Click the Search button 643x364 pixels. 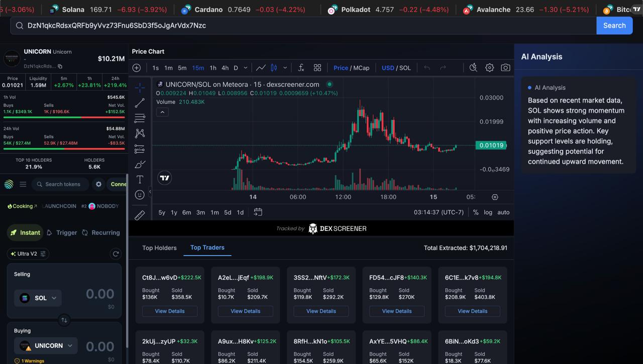point(614,26)
